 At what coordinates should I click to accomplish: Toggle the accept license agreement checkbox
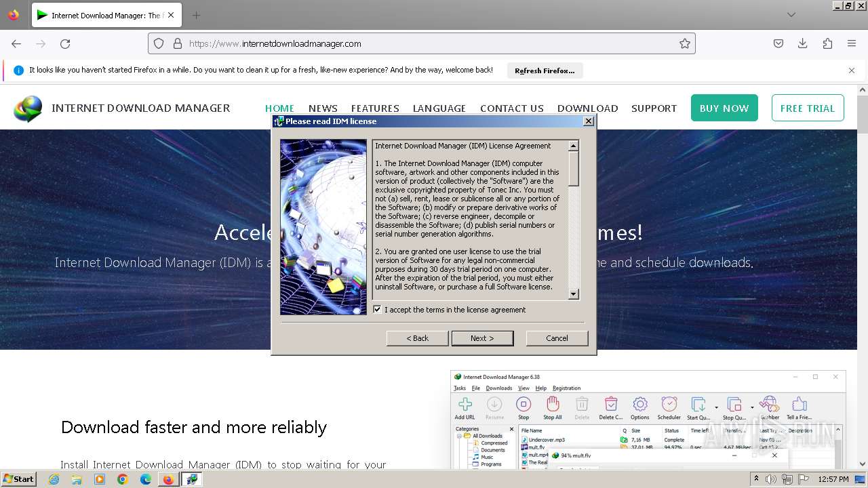(378, 309)
